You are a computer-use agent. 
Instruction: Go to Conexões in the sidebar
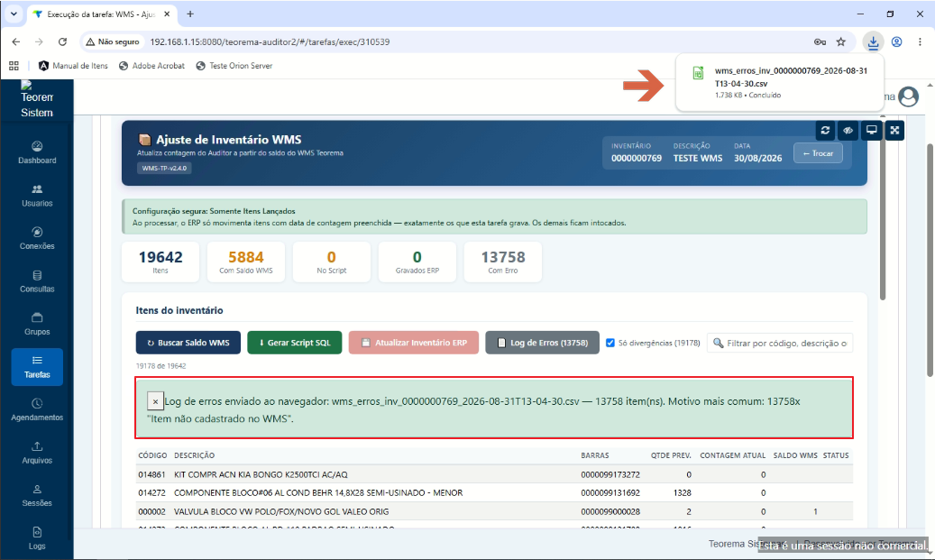pos(37,239)
